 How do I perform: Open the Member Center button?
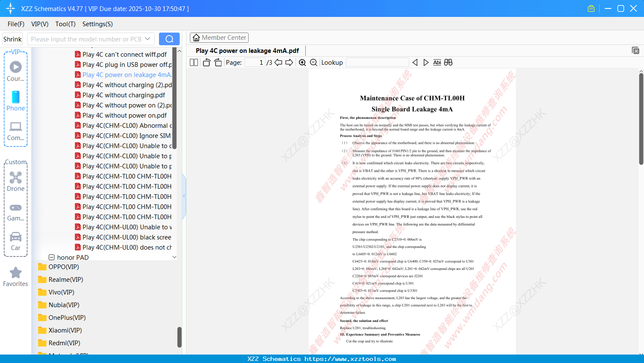click(219, 38)
